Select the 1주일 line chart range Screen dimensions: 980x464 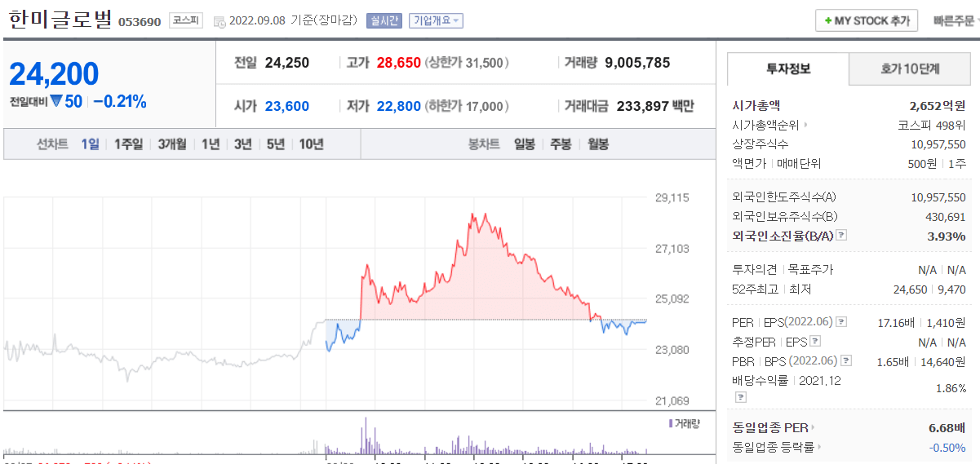[x=128, y=144]
